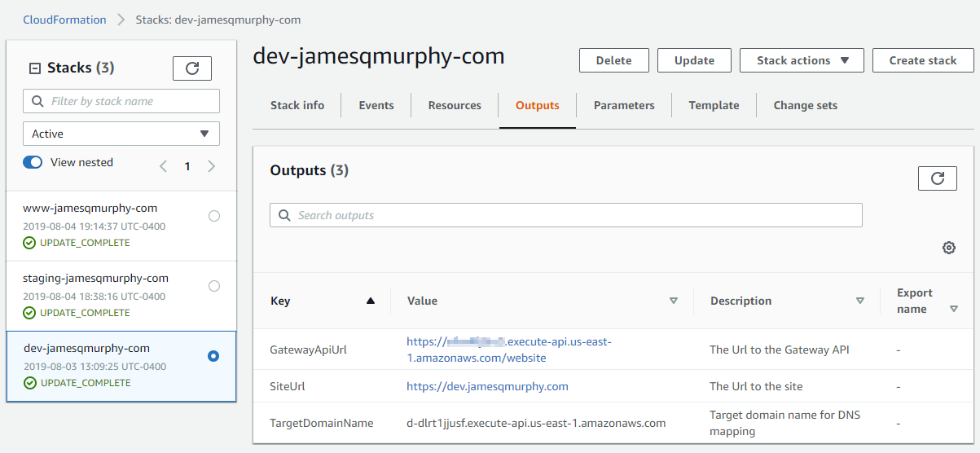
Task: Click 'The Url to the site' description
Action: pyautogui.click(x=756, y=386)
